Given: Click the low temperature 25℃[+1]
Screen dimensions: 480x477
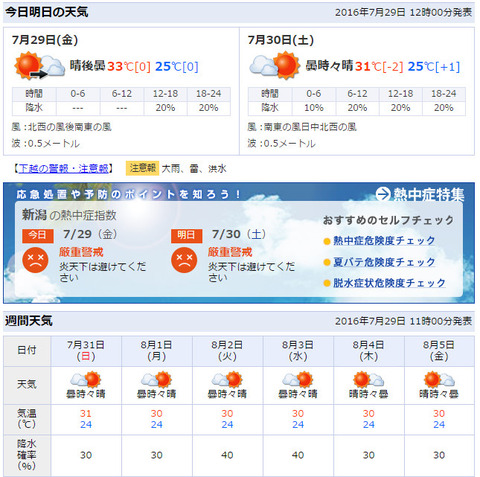Looking at the screenshot, I should click(434, 66).
